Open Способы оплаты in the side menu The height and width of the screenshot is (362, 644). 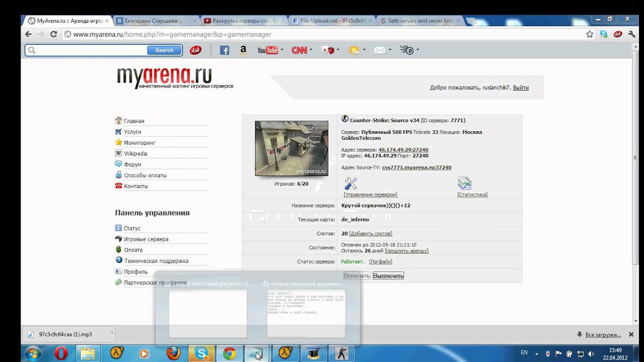click(145, 175)
